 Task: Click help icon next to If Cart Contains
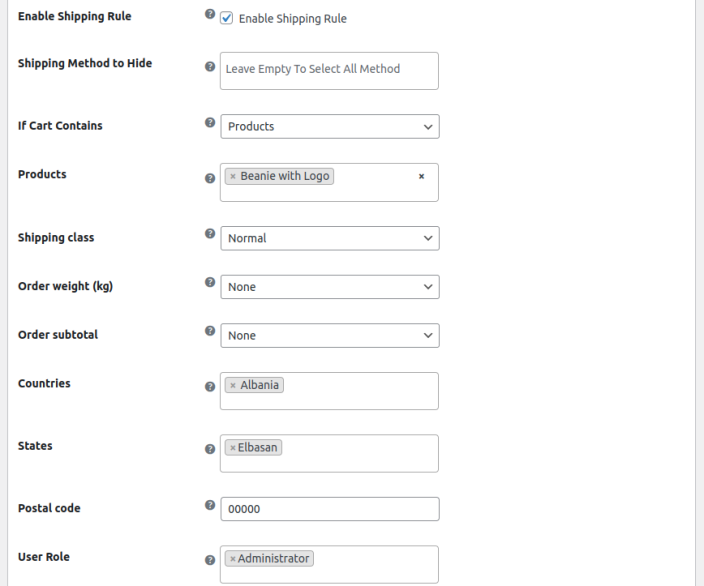[x=210, y=123]
